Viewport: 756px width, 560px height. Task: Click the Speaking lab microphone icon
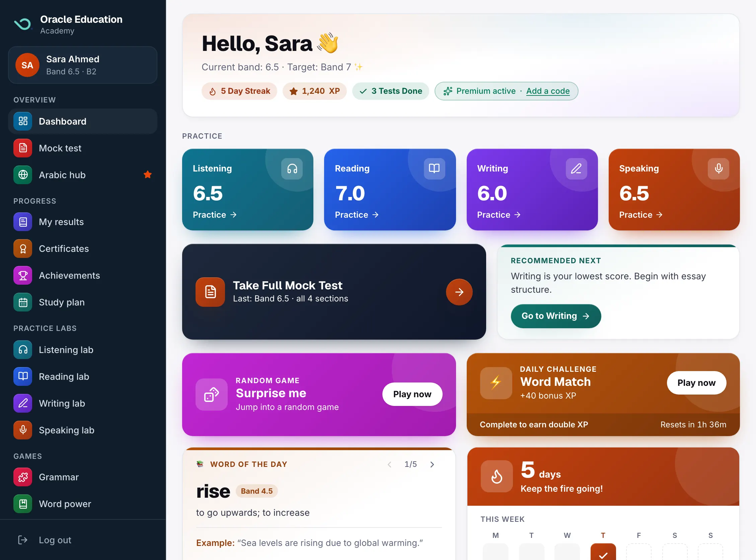click(23, 430)
